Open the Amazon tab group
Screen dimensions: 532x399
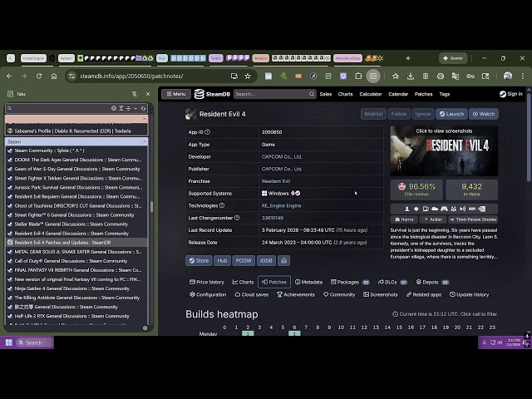tap(260, 58)
